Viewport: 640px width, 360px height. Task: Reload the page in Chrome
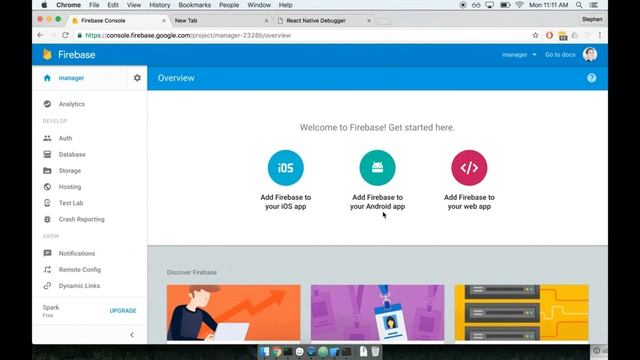pyautogui.click(x=65, y=36)
